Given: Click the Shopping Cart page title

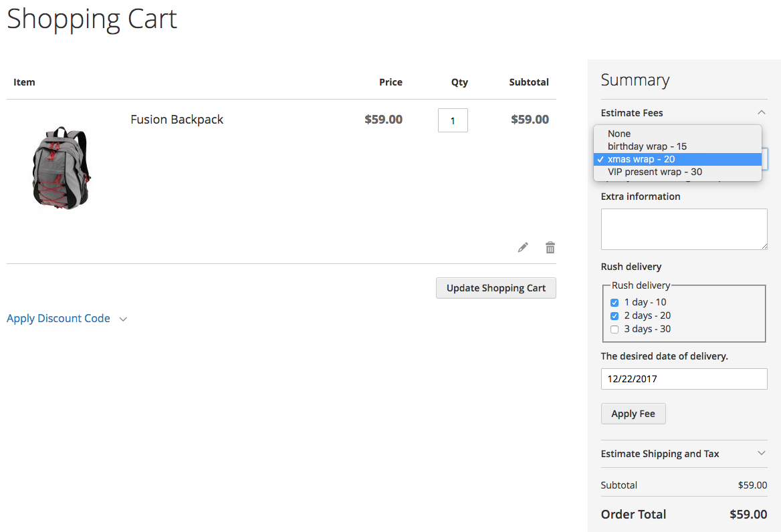Looking at the screenshot, I should click(x=92, y=19).
